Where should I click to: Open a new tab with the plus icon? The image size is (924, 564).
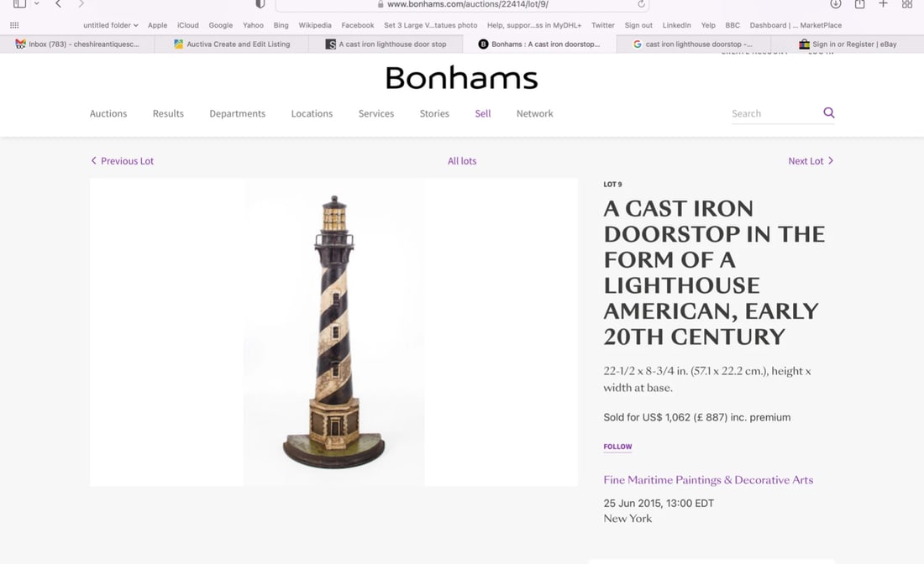(x=883, y=4)
